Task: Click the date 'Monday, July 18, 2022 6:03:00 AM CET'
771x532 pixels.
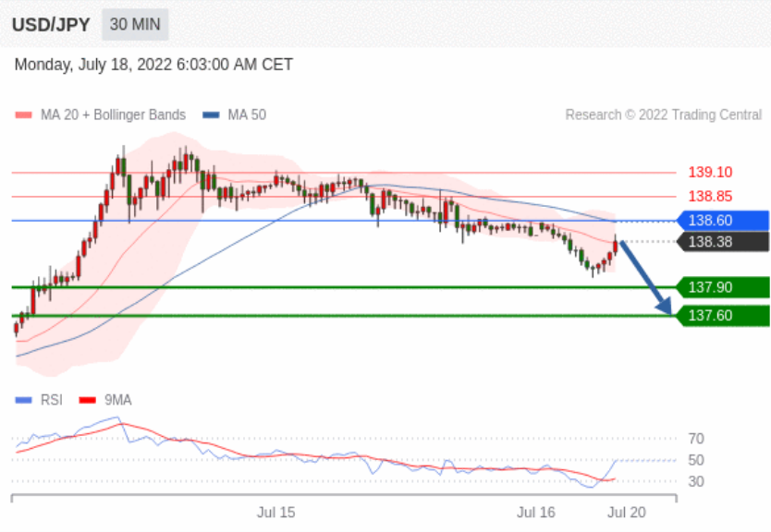Action: pos(153,65)
